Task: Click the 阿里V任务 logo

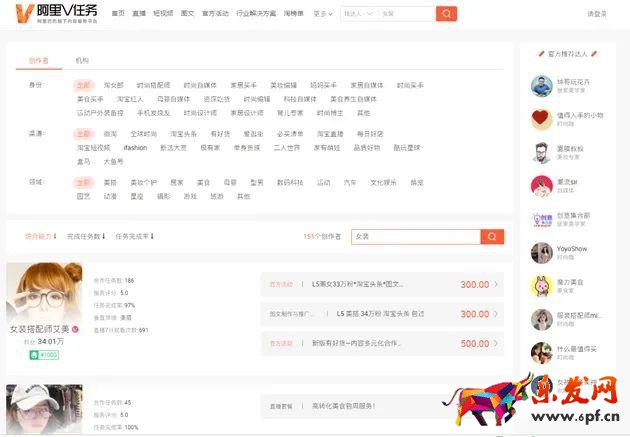Action: 56,13
